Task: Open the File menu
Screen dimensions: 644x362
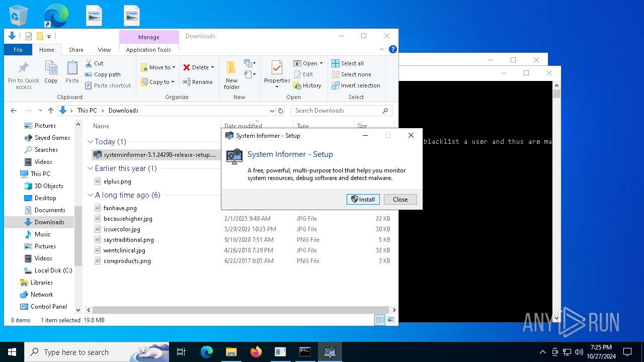Action: pyautogui.click(x=18, y=50)
